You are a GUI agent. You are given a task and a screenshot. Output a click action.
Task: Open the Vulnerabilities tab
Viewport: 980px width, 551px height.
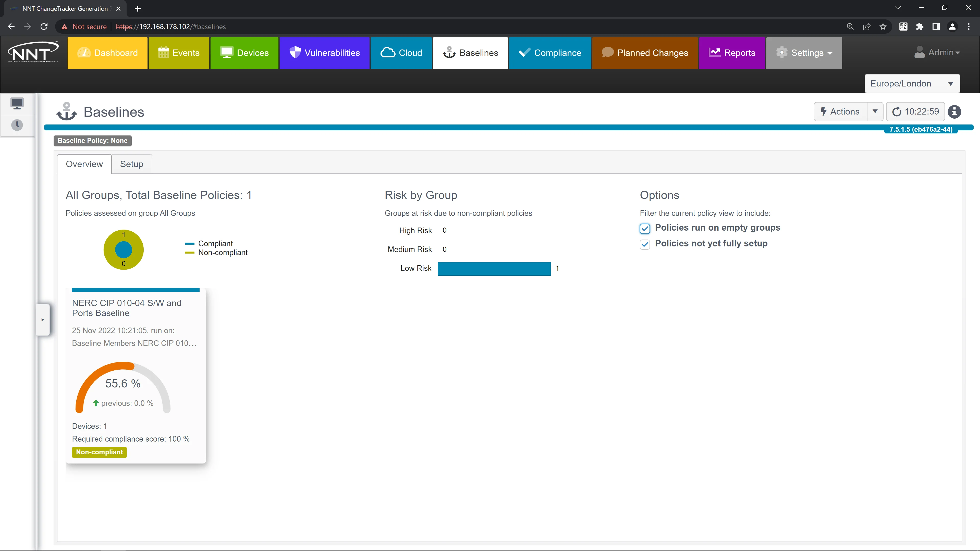(325, 53)
